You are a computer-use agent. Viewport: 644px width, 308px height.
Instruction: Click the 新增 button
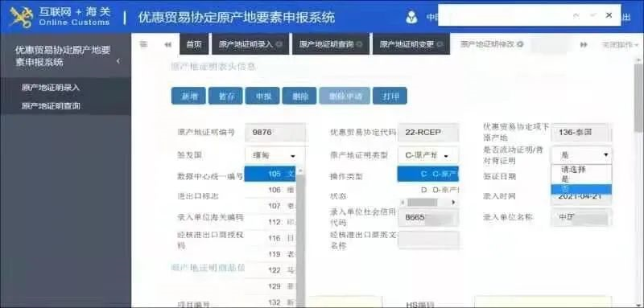(188, 96)
